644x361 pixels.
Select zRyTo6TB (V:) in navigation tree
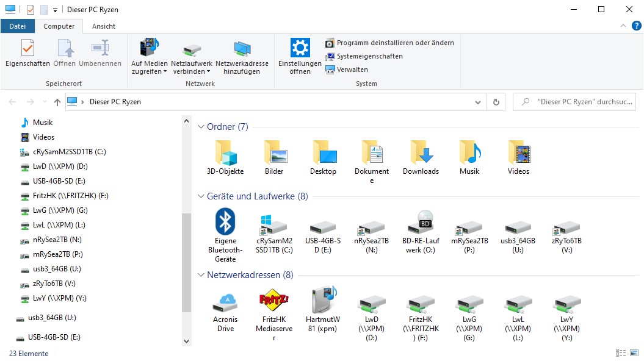(x=48, y=284)
